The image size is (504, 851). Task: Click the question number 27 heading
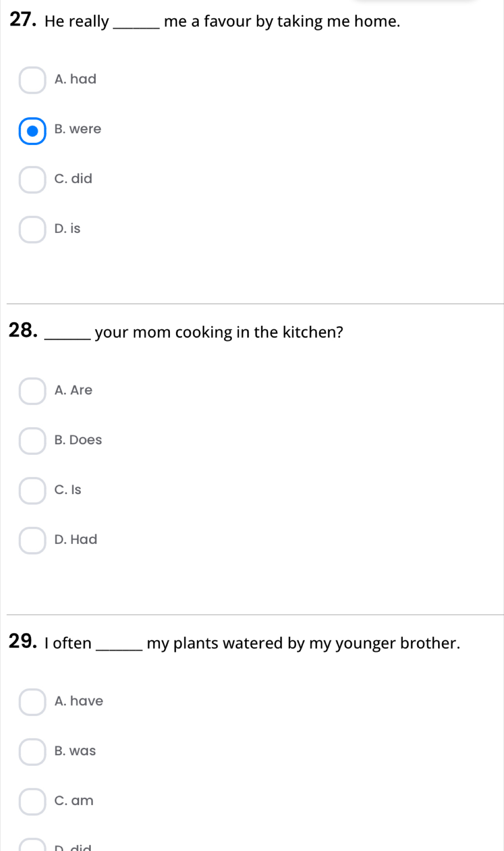(23, 20)
